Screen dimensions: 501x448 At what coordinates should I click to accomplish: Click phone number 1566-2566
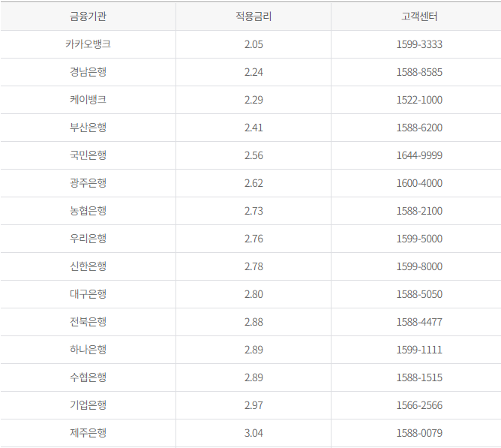click(x=419, y=405)
